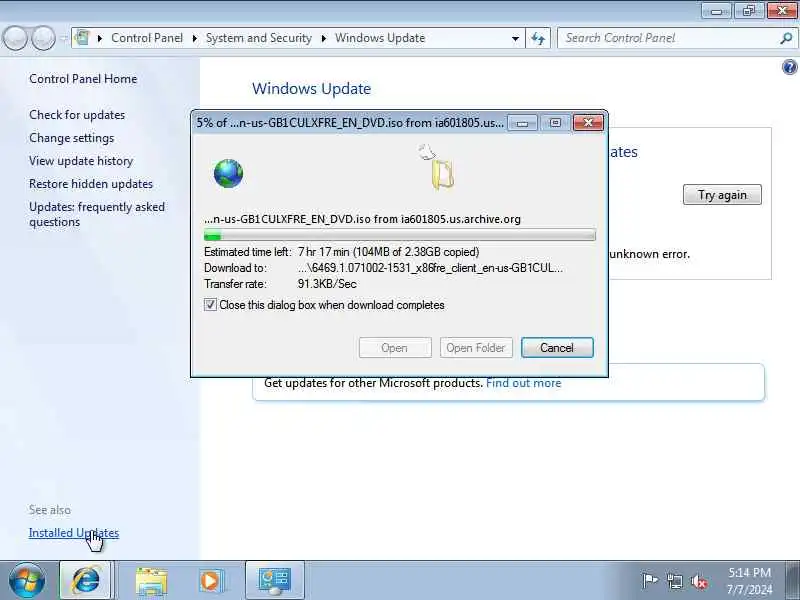
Task: Click the search magnifier icon
Action: (786, 38)
